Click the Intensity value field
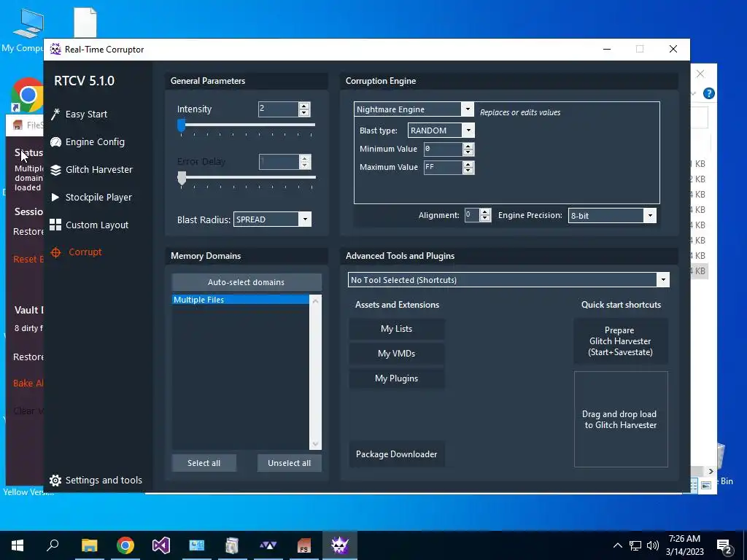 pos(278,109)
